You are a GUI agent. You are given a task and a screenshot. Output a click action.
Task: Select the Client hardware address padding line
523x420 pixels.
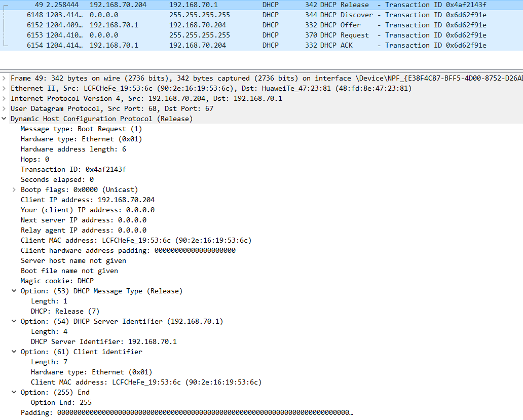pos(128,250)
